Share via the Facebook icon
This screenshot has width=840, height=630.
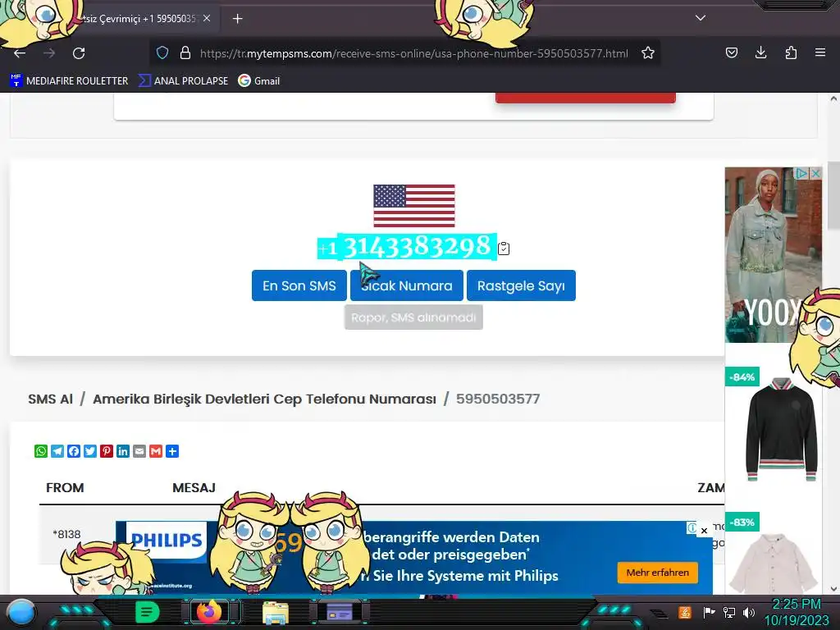click(74, 451)
